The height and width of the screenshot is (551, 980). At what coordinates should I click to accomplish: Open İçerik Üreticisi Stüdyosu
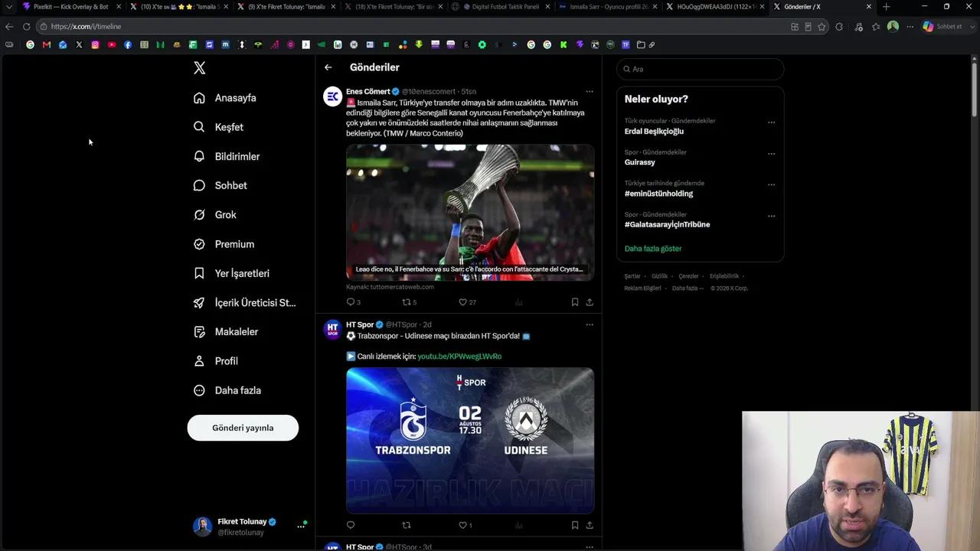(245, 302)
